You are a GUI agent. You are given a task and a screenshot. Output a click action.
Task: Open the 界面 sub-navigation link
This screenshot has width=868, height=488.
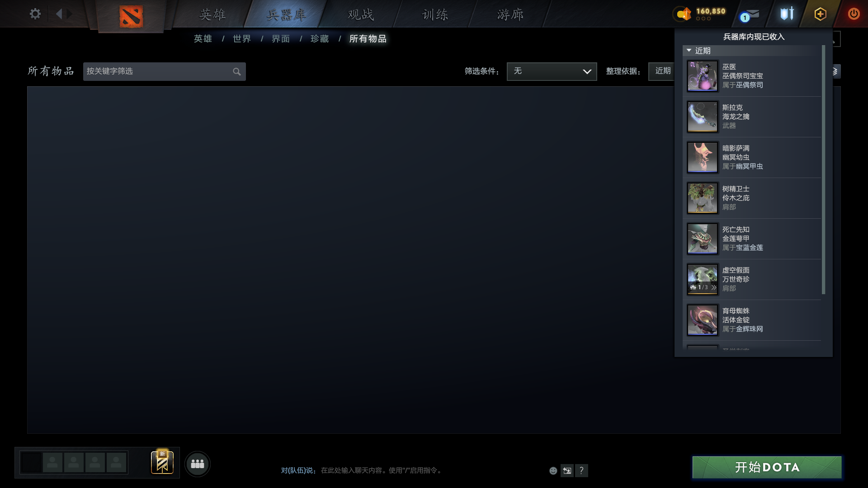[x=281, y=39]
